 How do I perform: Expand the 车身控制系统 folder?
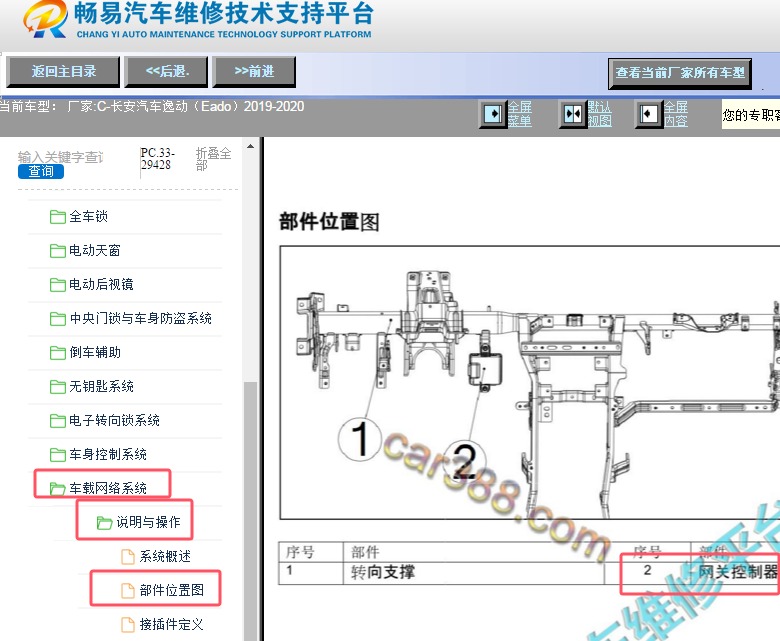[x=108, y=454]
